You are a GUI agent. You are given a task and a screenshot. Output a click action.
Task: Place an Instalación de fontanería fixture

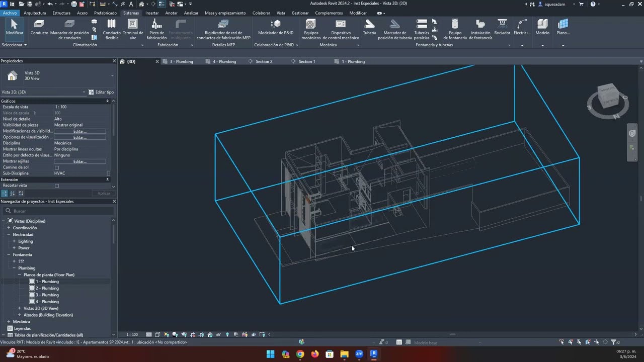tap(480, 29)
